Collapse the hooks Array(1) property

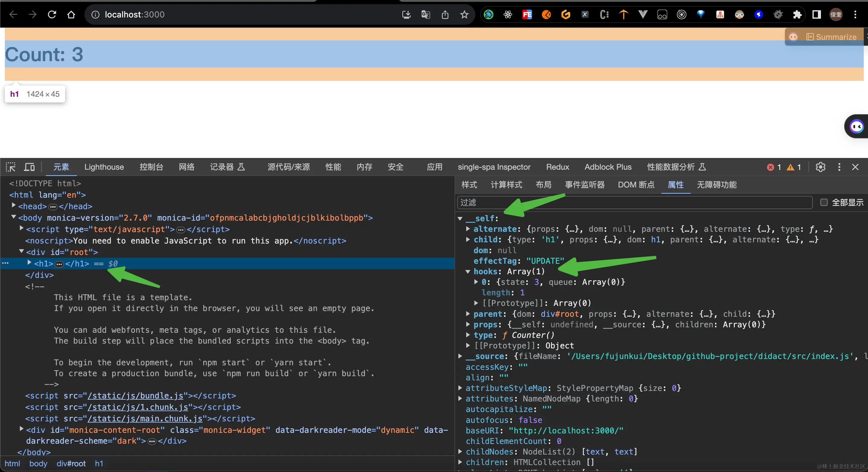(468, 271)
